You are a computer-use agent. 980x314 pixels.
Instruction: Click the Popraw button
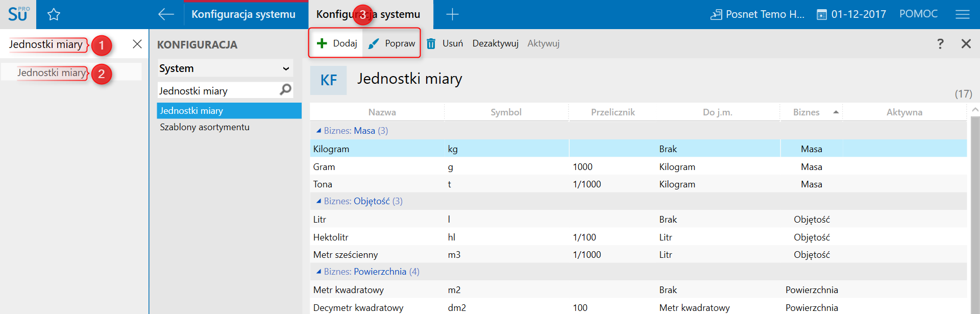[391, 43]
